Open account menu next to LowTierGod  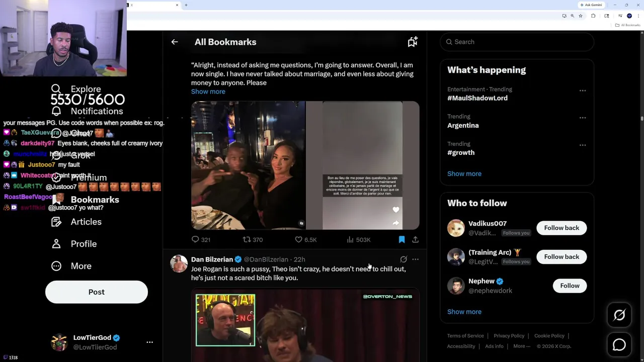click(x=149, y=342)
